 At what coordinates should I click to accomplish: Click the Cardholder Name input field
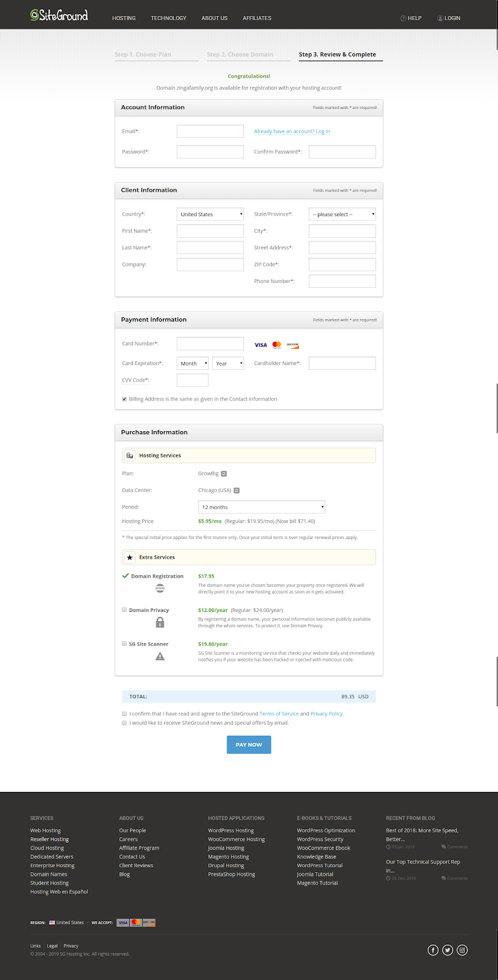342,363
